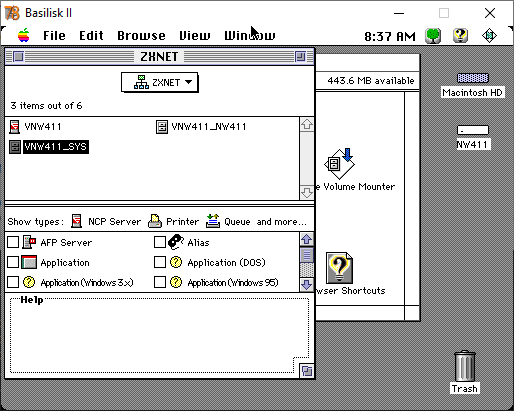Image resolution: width=514 pixels, height=411 pixels.
Task: Open the View menu
Action: (x=195, y=35)
